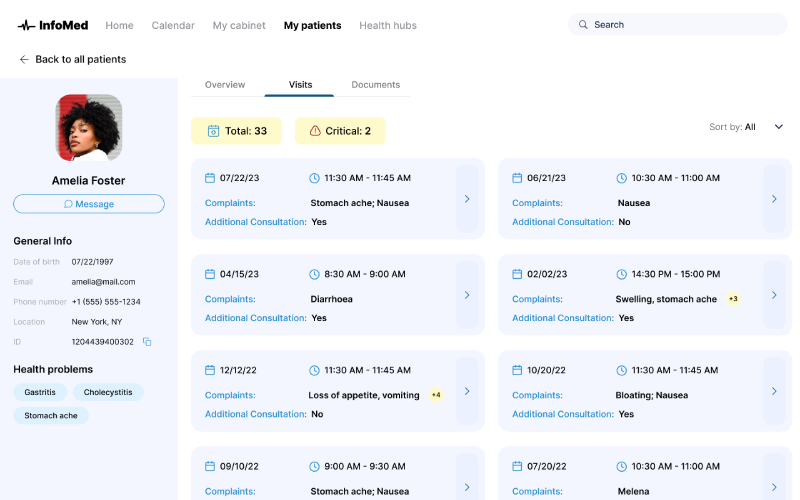Click the Loss of appetite, vomiting text

[x=364, y=395]
